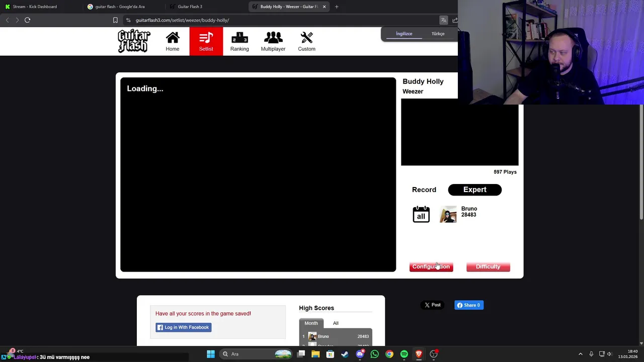Open the Home navigation icon
The width and height of the screenshot is (644, 362).
(173, 41)
